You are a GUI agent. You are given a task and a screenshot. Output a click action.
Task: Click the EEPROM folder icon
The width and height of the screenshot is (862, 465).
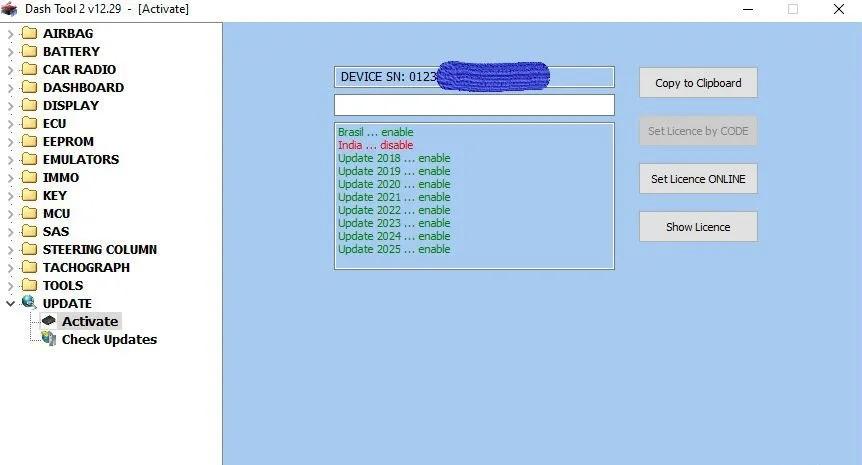tap(29, 141)
